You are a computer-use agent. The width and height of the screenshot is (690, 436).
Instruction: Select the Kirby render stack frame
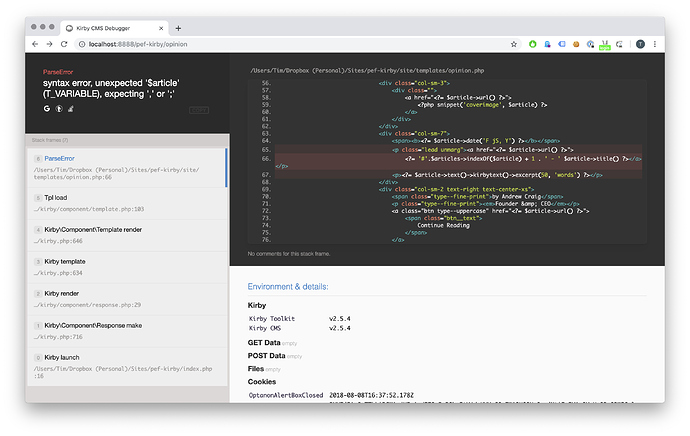click(127, 299)
